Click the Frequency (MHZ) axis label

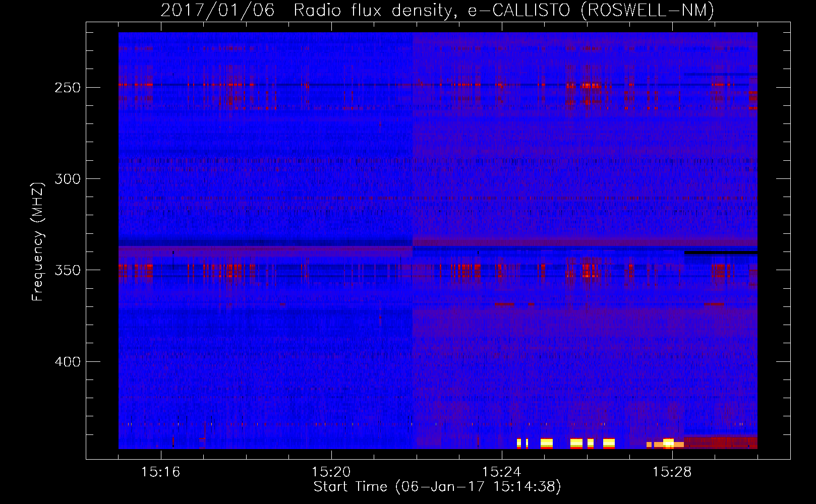click(38, 241)
